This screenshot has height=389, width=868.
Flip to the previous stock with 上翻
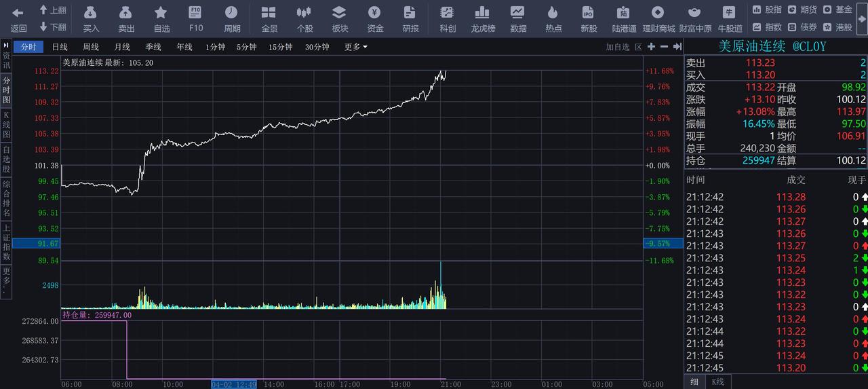pos(52,10)
